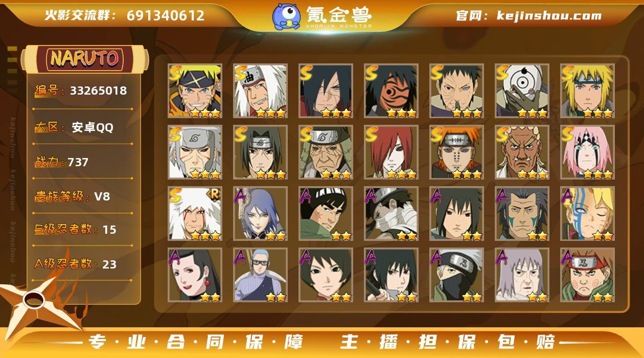Select the blonde Naruto S-rank portrait
The height and width of the screenshot is (358, 644).
tap(195, 91)
